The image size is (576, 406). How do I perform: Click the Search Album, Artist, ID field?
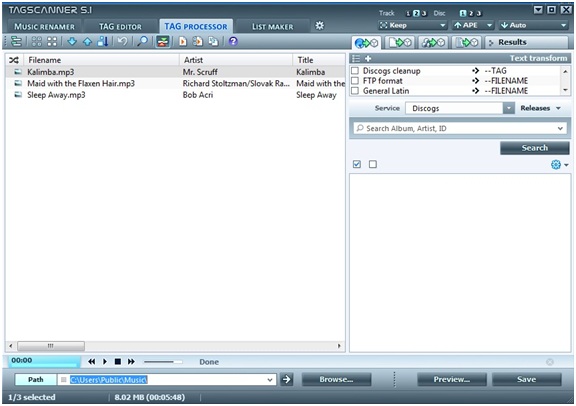click(460, 129)
